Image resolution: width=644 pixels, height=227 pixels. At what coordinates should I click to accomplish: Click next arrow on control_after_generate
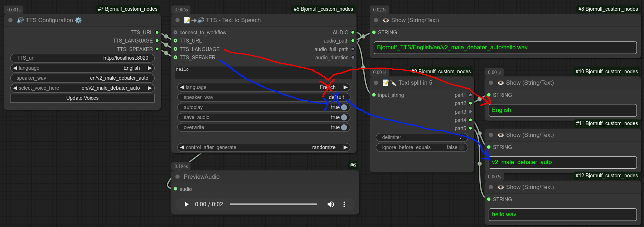pos(345,147)
